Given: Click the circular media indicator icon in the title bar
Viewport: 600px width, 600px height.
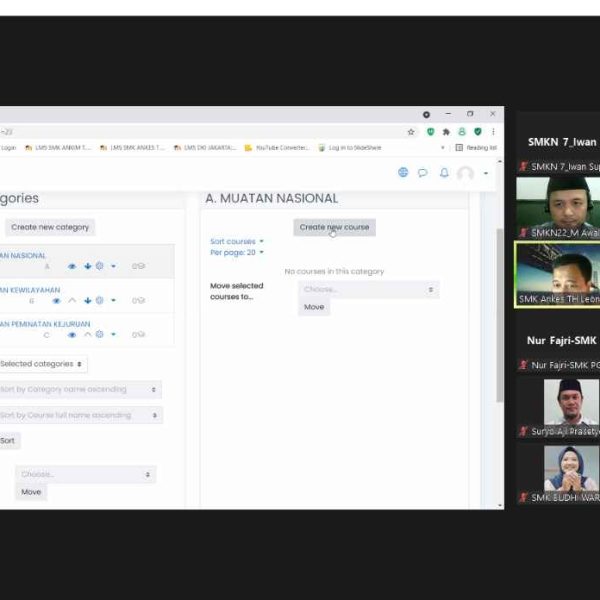Looking at the screenshot, I should tap(426, 114).
